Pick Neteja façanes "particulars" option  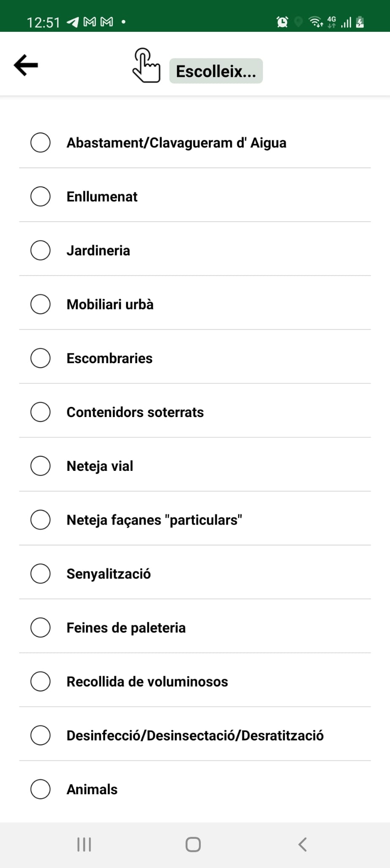pyautogui.click(x=41, y=519)
